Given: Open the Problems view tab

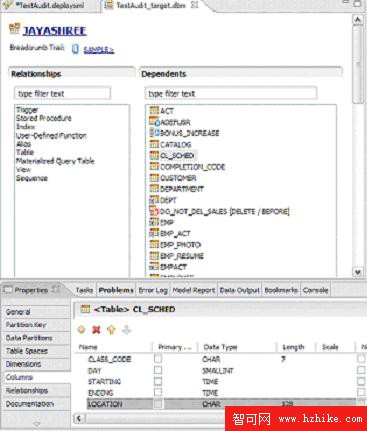Looking at the screenshot, I should coord(116,290).
